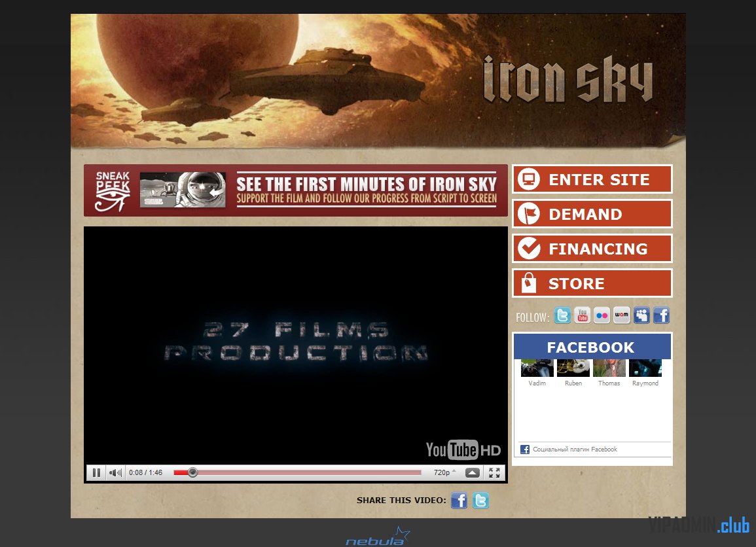Share this video on Twitter
The height and width of the screenshot is (547, 756).
click(480, 501)
